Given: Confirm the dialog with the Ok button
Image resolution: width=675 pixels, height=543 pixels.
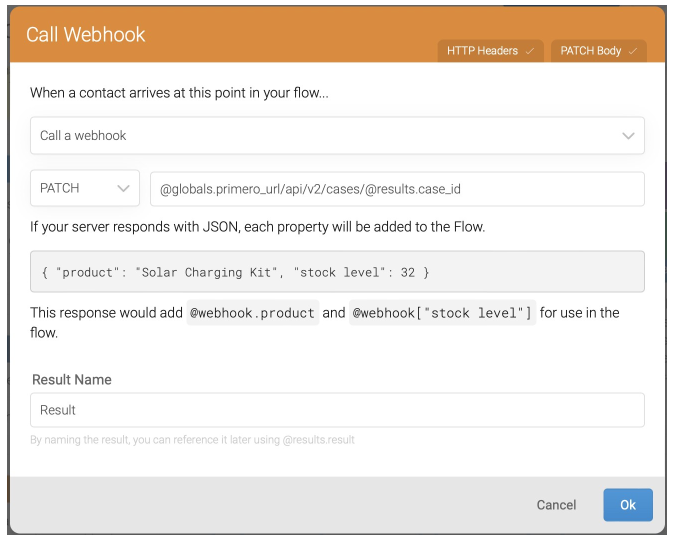Looking at the screenshot, I should (628, 505).
